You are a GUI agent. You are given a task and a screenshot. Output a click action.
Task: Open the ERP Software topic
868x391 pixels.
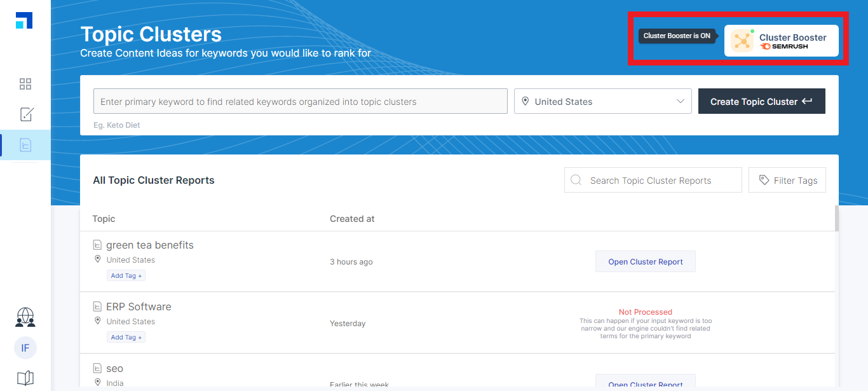point(139,307)
